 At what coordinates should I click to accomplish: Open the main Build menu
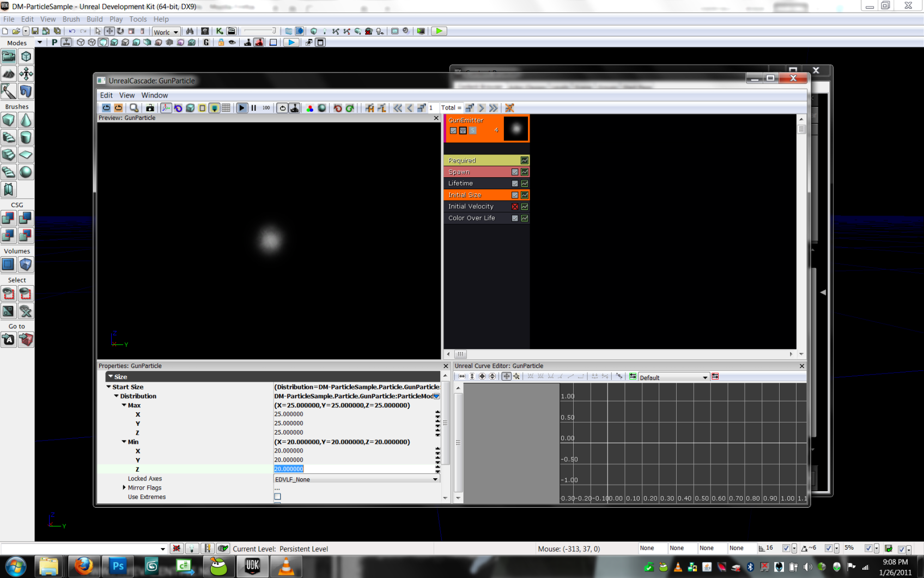click(95, 19)
